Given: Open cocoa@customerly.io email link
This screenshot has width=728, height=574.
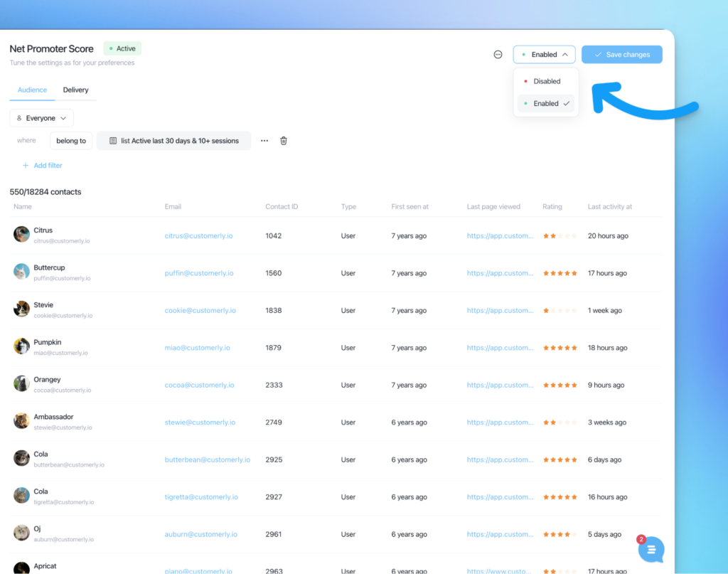Looking at the screenshot, I should pos(199,385).
